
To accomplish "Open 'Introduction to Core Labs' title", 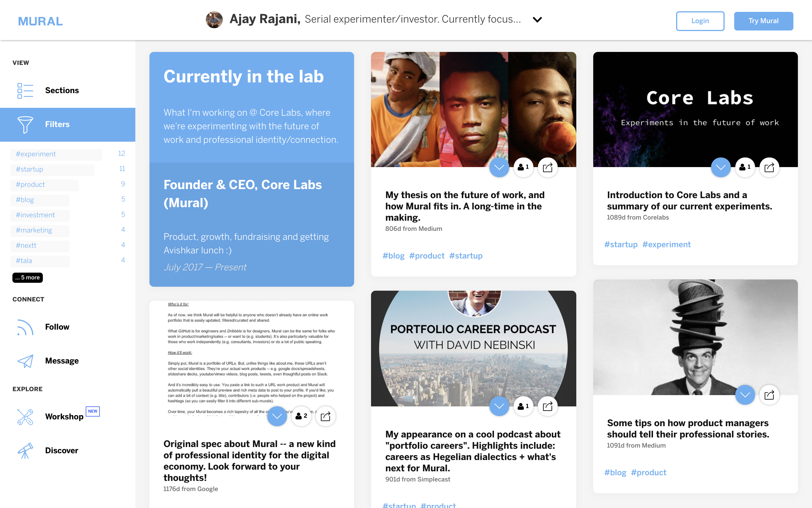I will coord(690,201).
